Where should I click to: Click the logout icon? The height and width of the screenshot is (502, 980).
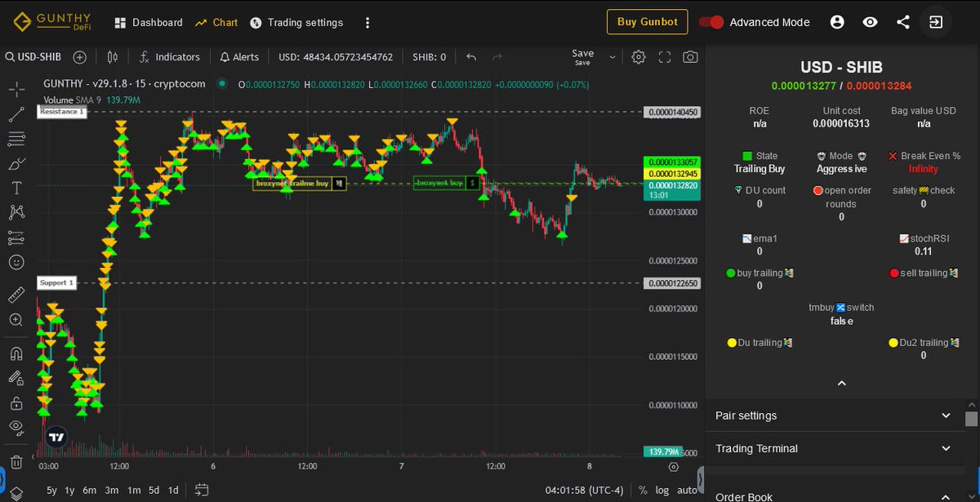coord(936,22)
